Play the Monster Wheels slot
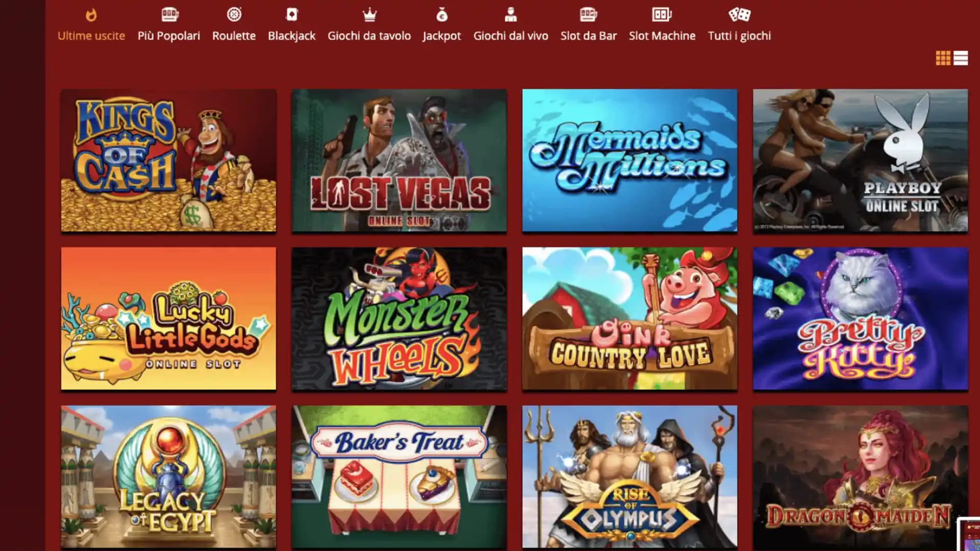 click(x=399, y=319)
